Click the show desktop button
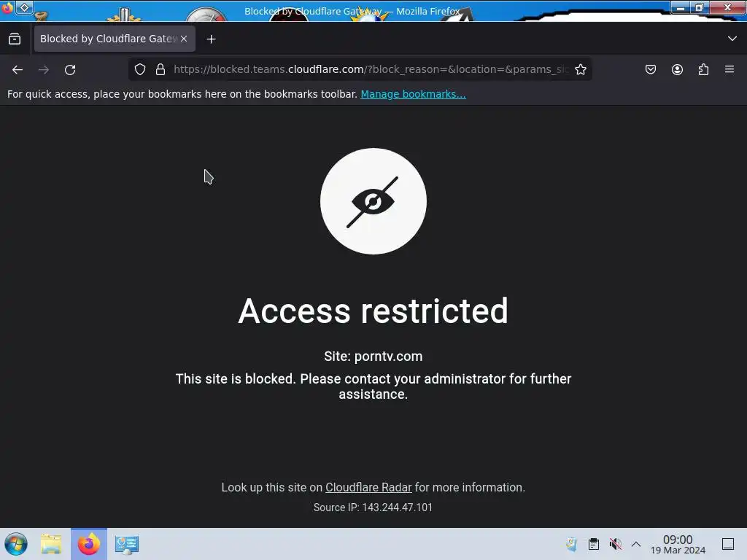Image resolution: width=747 pixels, height=560 pixels. [x=728, y=544]
